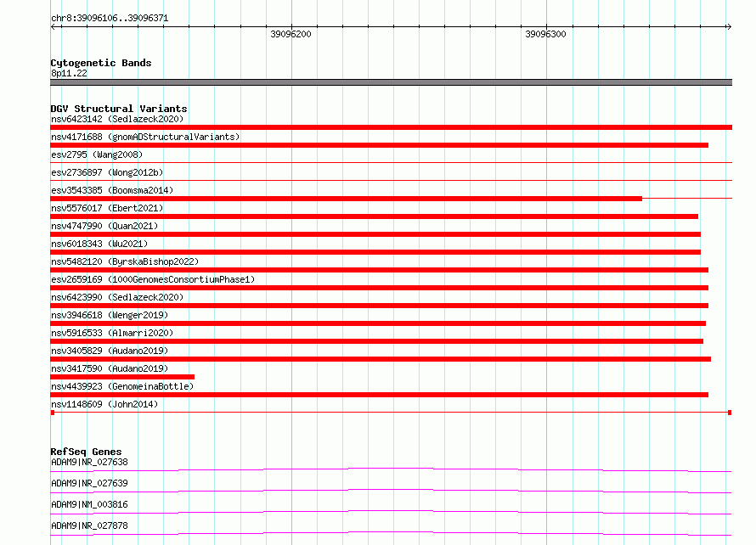
Task: Open variant esv3543385 (Boomsma2014)
Action: click(x=112, y=190)
